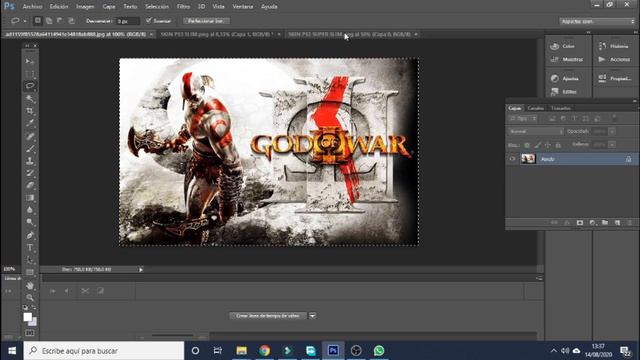
Task: Select the History Brush tool
Action: (30, 173)
